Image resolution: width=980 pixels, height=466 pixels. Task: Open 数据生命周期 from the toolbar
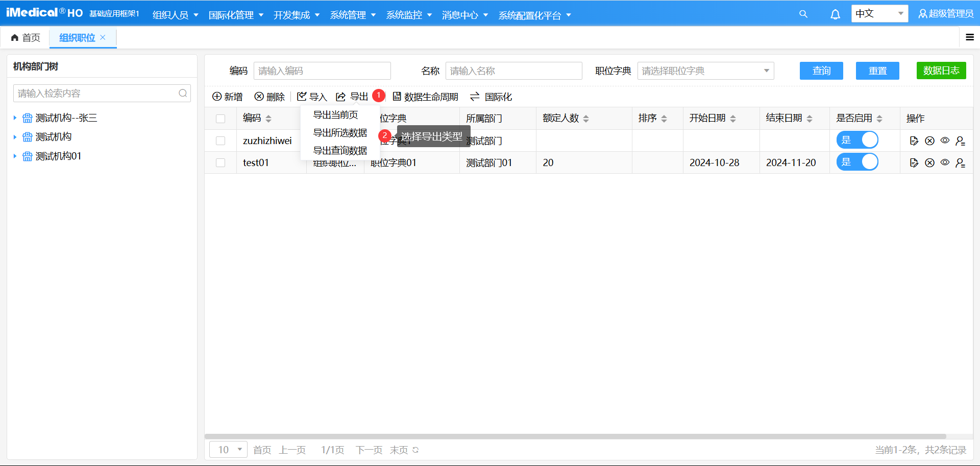[426, 97]
